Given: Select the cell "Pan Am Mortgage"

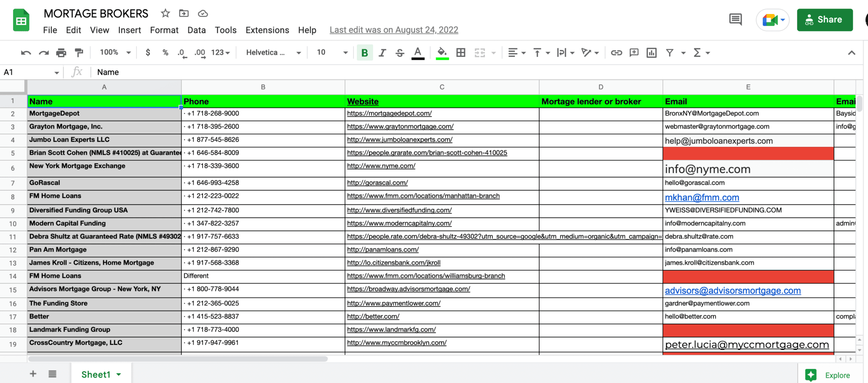Looking at the screenshot, I should (x=104, y=250).
